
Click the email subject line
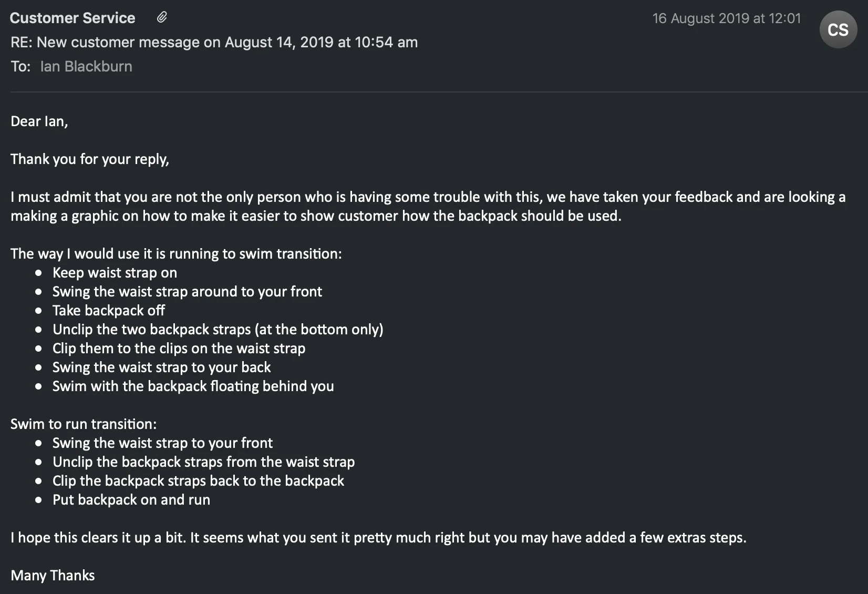click(214, 42)
